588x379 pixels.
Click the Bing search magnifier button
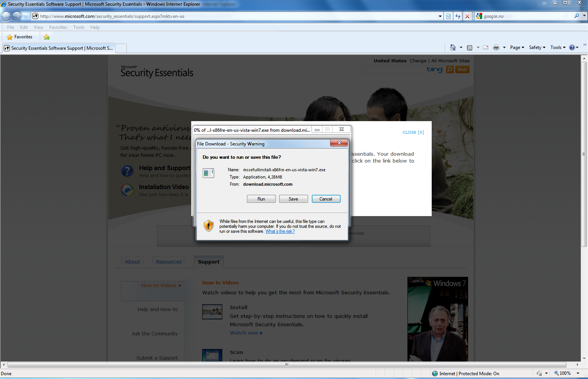point(450,69)
